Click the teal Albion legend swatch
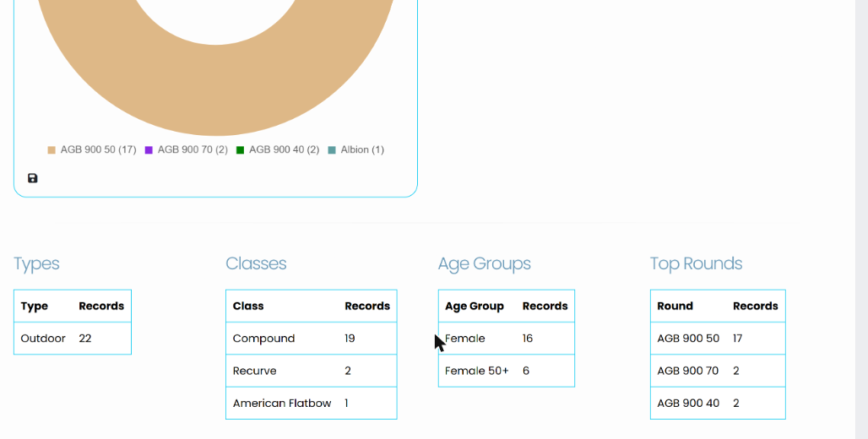868x439 pixels. (332, 150)
